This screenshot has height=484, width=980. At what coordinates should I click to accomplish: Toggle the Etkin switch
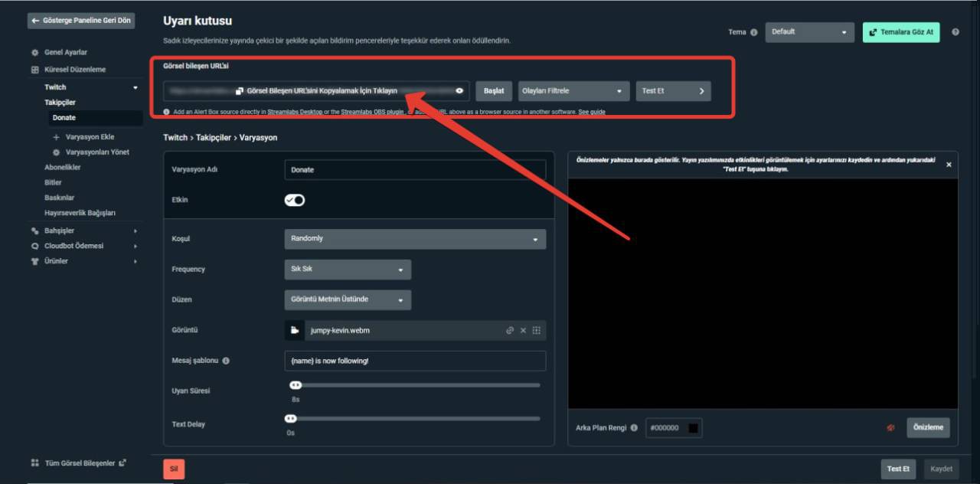[295, 200]
